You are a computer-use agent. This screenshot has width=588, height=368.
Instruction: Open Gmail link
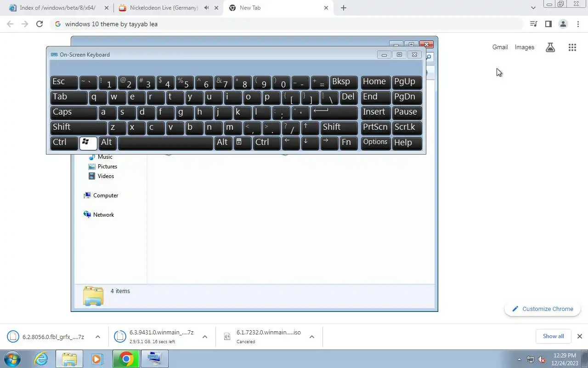point(500,47)
